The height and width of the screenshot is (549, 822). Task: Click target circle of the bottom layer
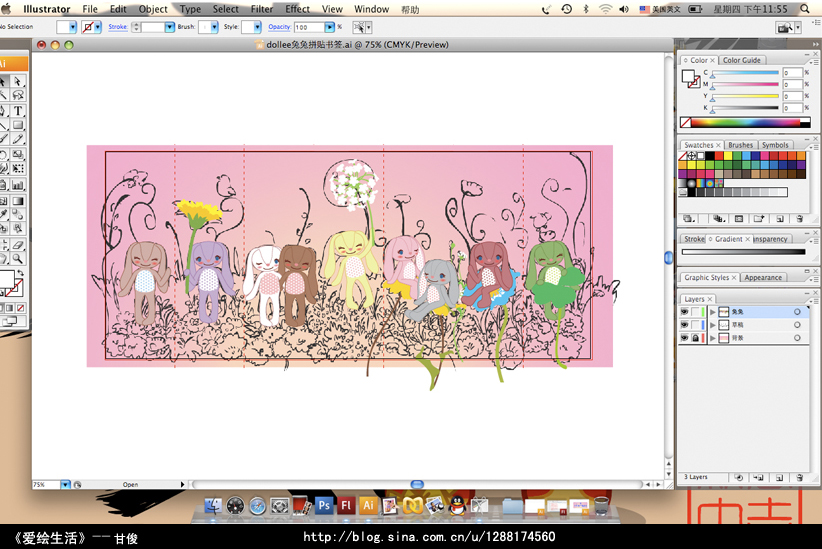click(x=797, y=338)
